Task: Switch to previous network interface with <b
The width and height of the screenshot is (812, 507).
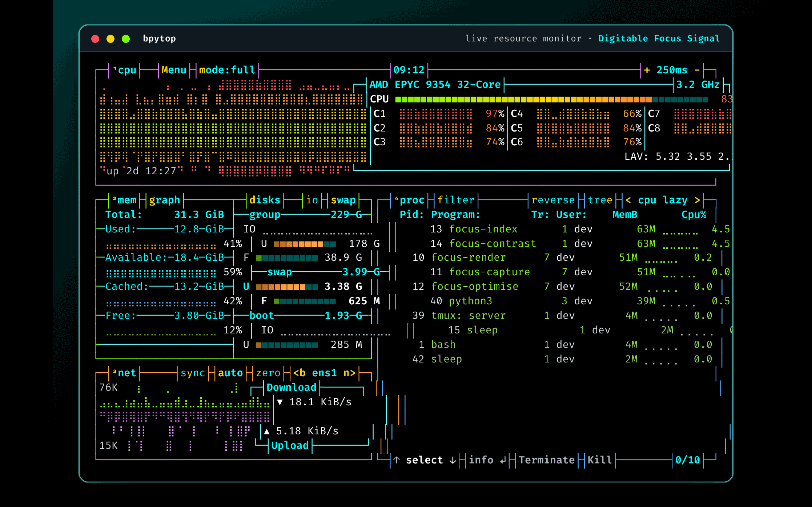Action: [x=300, y=373]
